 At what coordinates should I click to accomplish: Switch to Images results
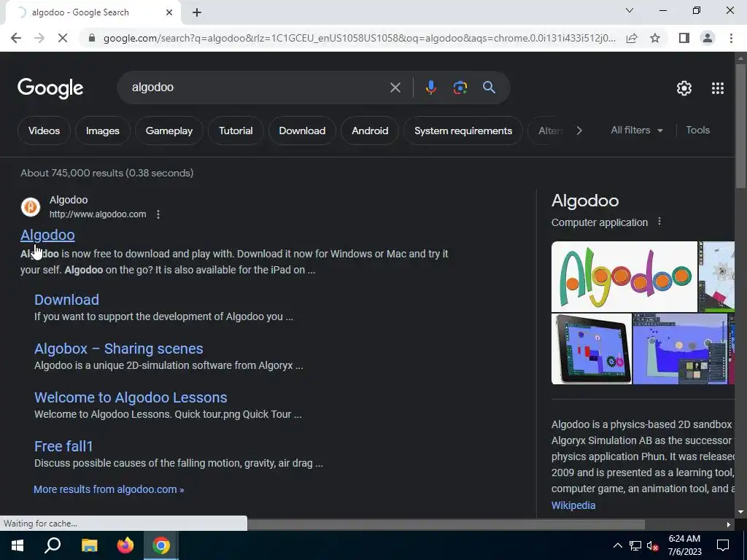pyautogui.click(x=102, y=131)
